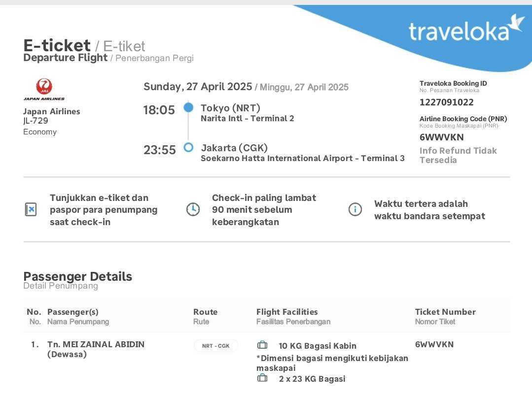Click the E-ticket heading
The width and height of the screenshot is (532, 395).
pyautogui.click(x=57, y=46)
